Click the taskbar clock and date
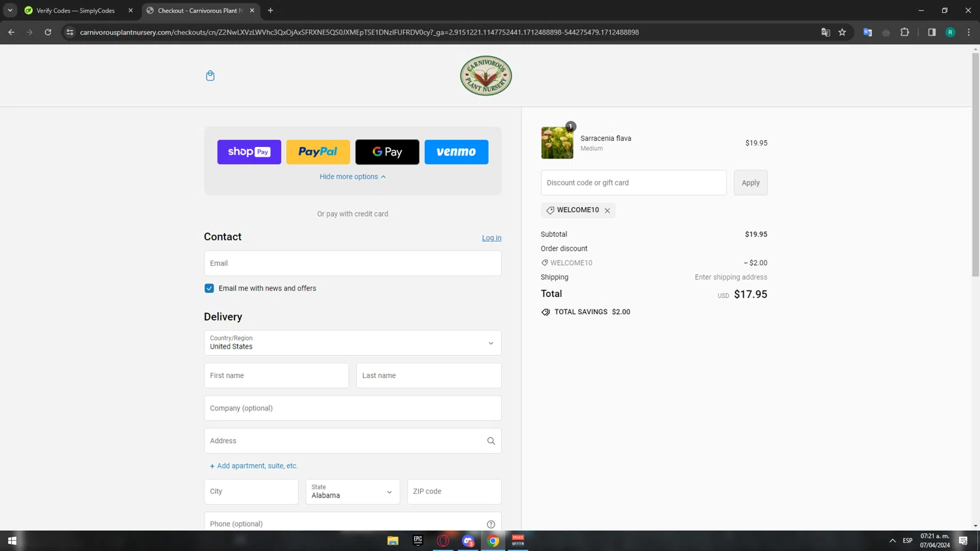Image resolution: width=980 pixels, height=551 pixels. coord(935,541)
